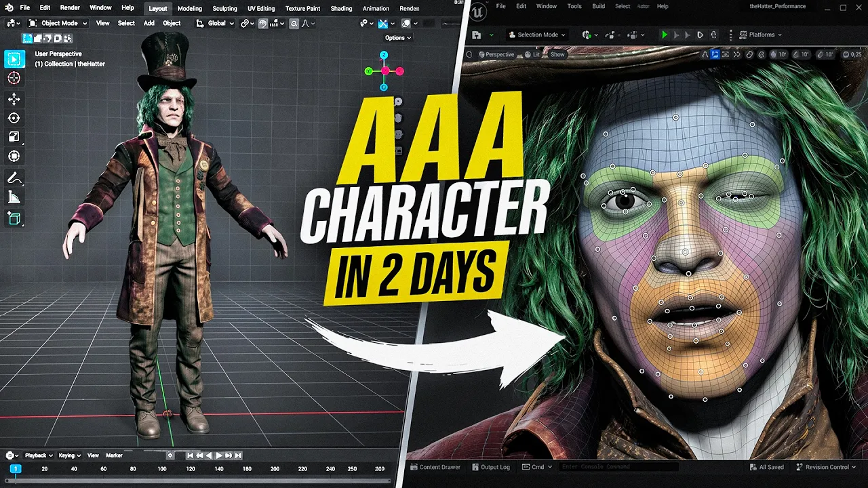Viewport: 868px width, 488px height.
Task: Open the Playback dropdown in timeline
Action: point(39,455)
